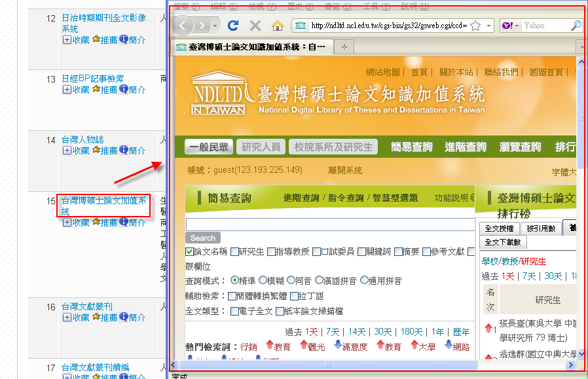Select the 模糊 query mode radio
This screenshot has height=379, width=588.
point(263,280)
